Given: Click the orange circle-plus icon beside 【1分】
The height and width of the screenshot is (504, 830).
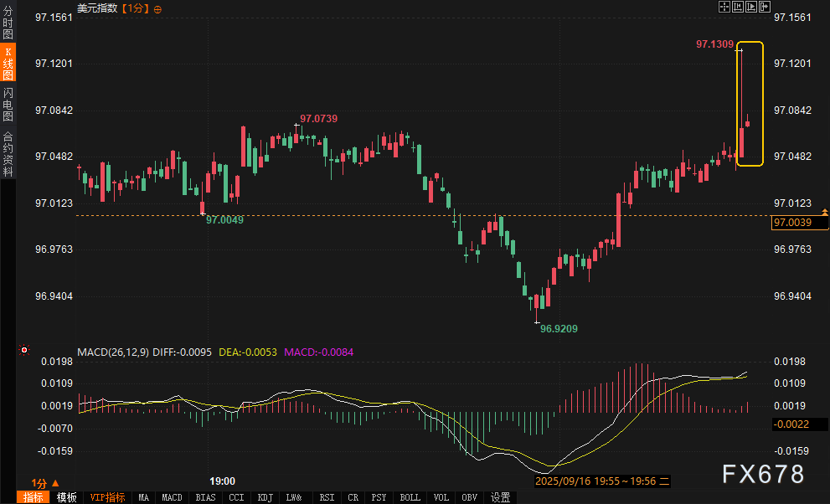Looking at the screenshot, I should pos(158,8).
